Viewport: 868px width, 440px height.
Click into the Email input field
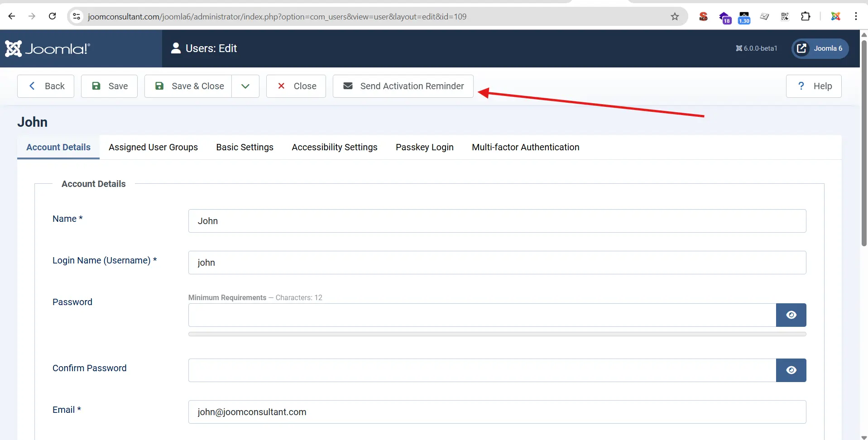497,412
